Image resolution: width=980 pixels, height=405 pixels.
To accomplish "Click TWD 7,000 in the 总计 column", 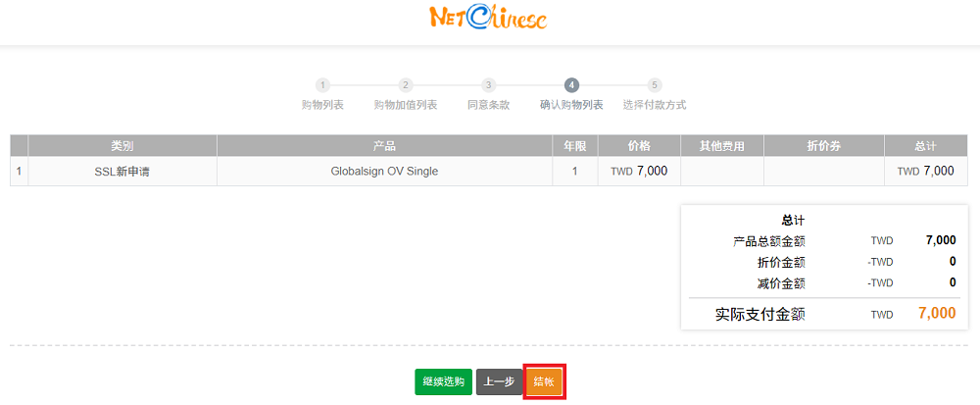I will coord(926,171).
